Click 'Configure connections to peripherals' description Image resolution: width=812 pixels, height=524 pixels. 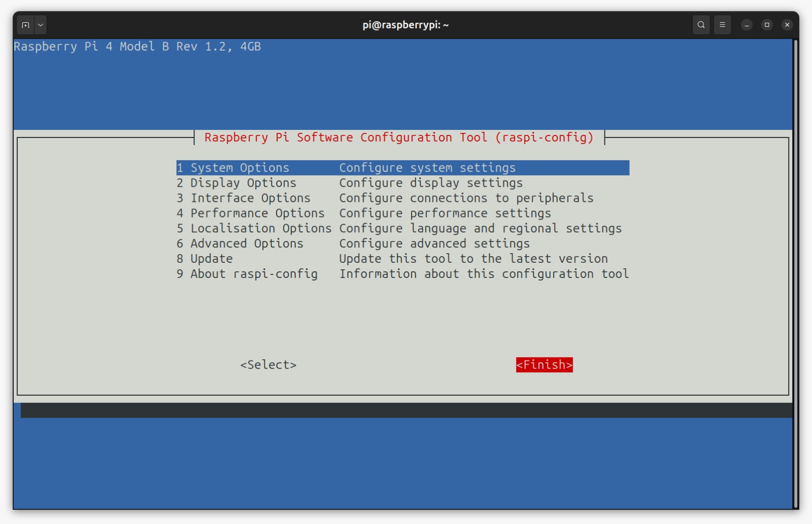(466, 198)
